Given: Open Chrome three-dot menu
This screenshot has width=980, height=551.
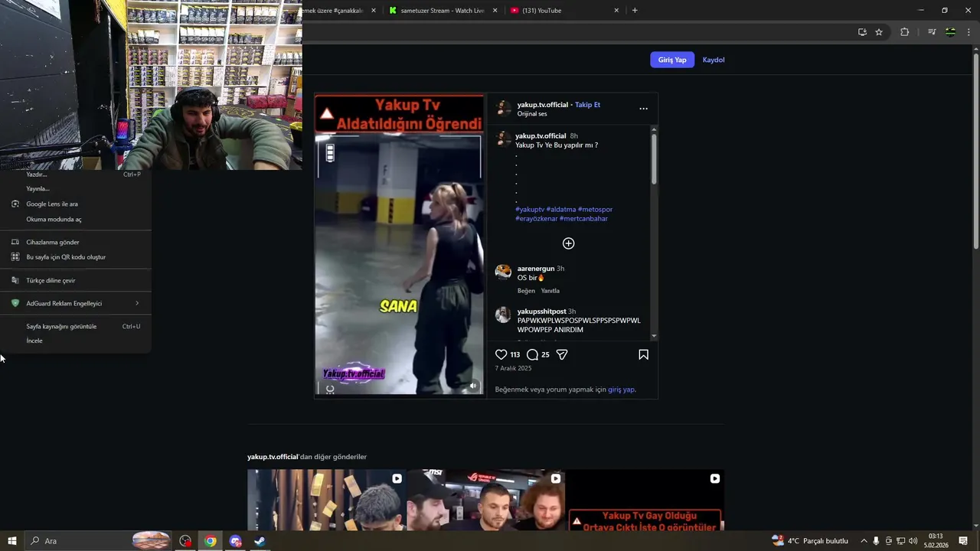Looking at the screenshot, I should [x=969, y=32].
